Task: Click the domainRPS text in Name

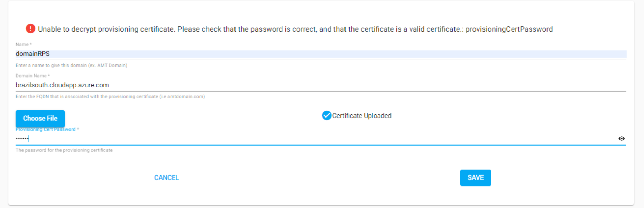Action: coord(33,54)
